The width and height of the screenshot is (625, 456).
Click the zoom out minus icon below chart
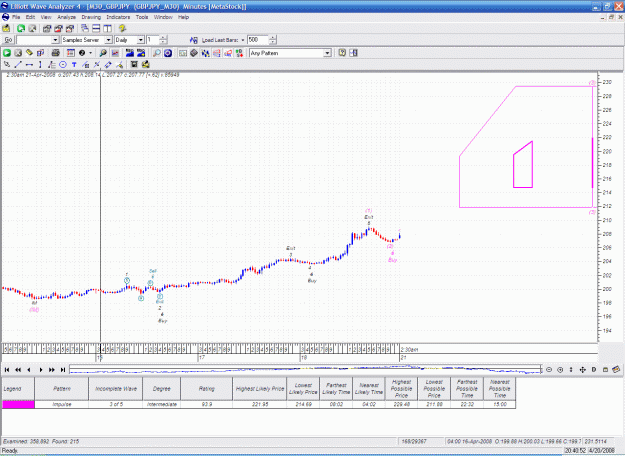pyautogui.click(x=549, y=370)
